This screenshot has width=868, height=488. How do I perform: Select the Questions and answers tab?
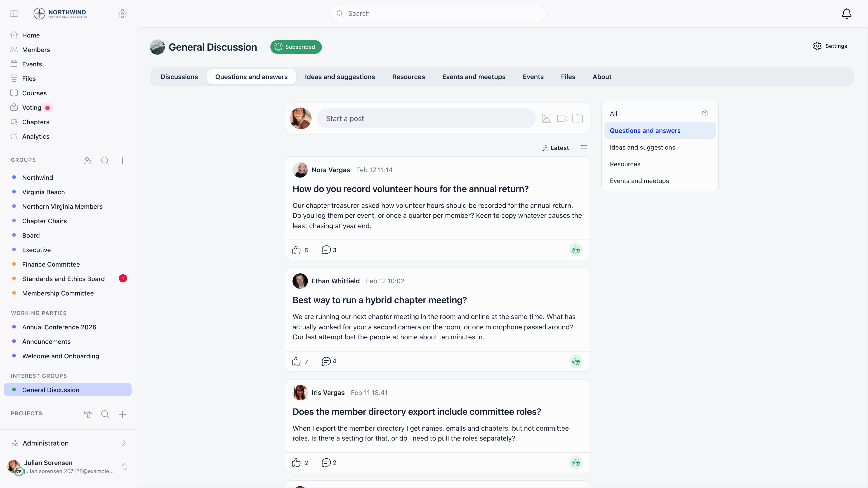(x=251, y=77)
